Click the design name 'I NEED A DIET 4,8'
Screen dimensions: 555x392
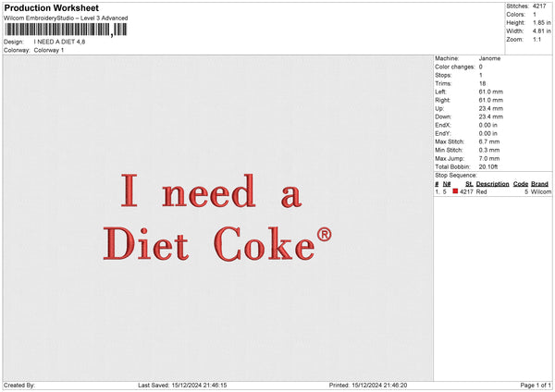[x=59, y=42]
